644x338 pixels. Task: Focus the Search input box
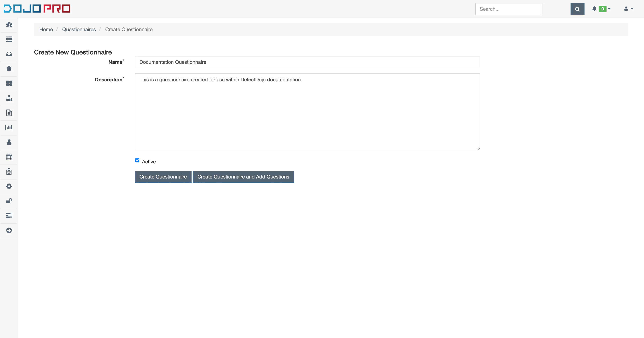pos(509,9)
